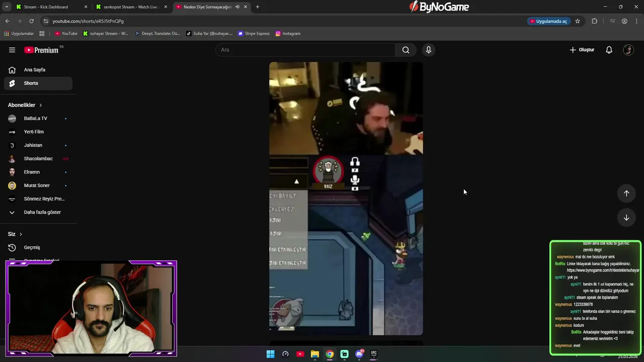Go to Ana Sayfa home

38,70
